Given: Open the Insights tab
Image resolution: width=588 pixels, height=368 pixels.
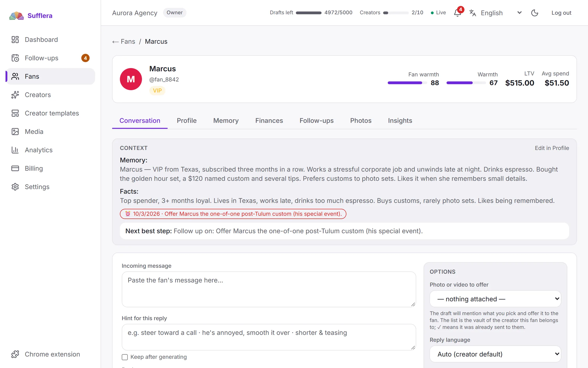Looking at the screenshot, I should (x=400, y=121).
